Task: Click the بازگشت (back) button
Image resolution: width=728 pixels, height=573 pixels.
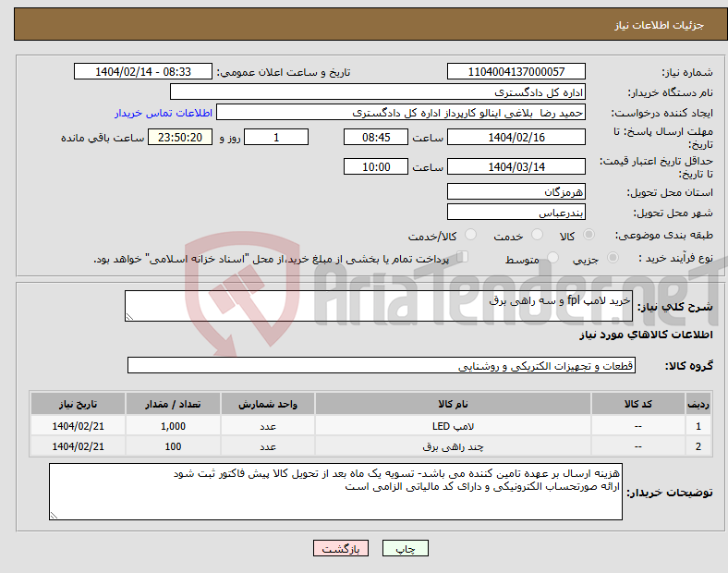Action: coord(341,548)
